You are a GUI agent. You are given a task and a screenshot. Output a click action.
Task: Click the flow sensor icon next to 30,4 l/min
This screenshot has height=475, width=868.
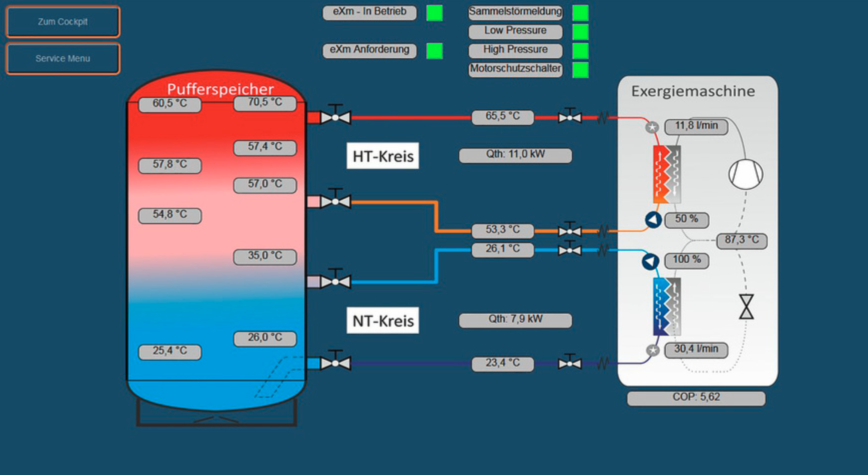[652, 351]
